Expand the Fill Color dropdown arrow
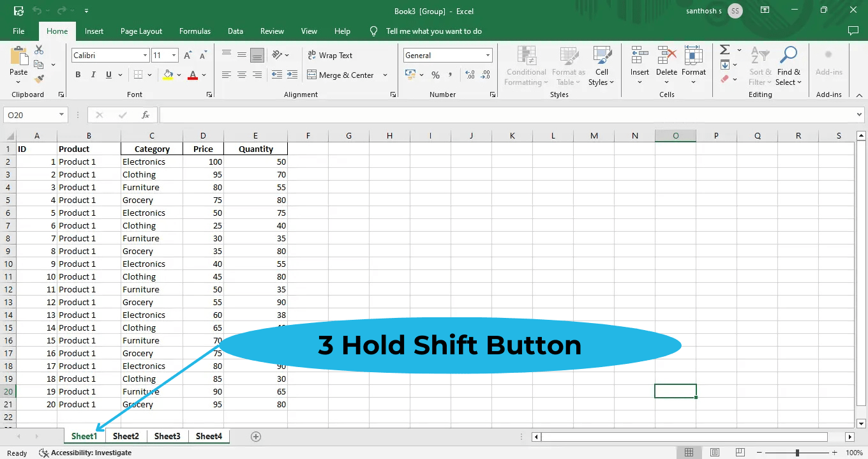This screenshot has height=459, width=868. coord(179,75)
